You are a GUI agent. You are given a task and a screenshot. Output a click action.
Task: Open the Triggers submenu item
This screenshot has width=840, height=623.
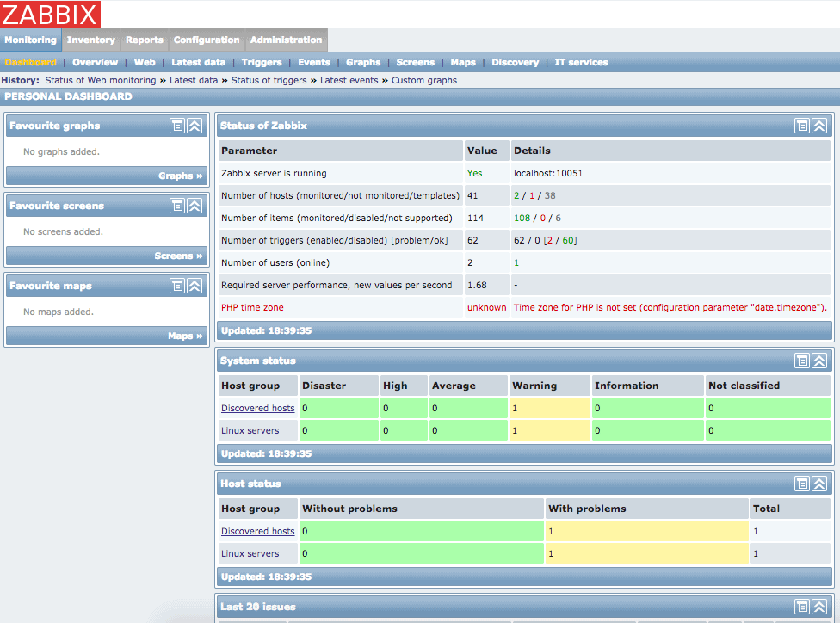pyautogui.click(x=262, y=62)
